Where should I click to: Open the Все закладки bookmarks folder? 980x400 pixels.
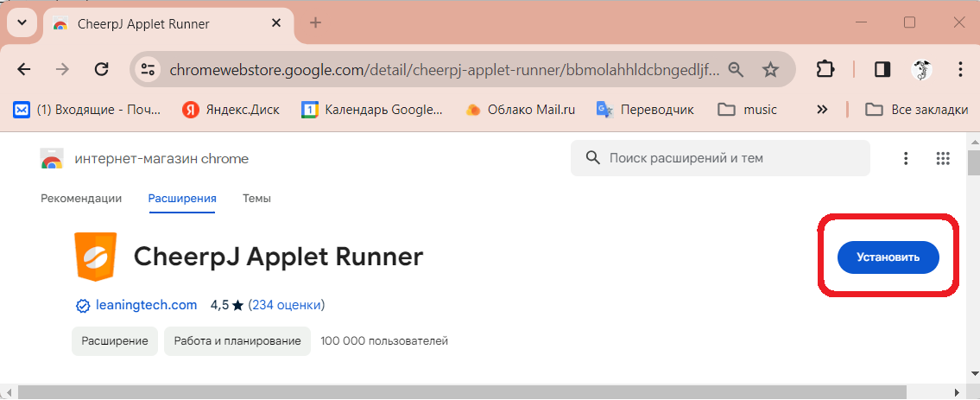[916, 110]
